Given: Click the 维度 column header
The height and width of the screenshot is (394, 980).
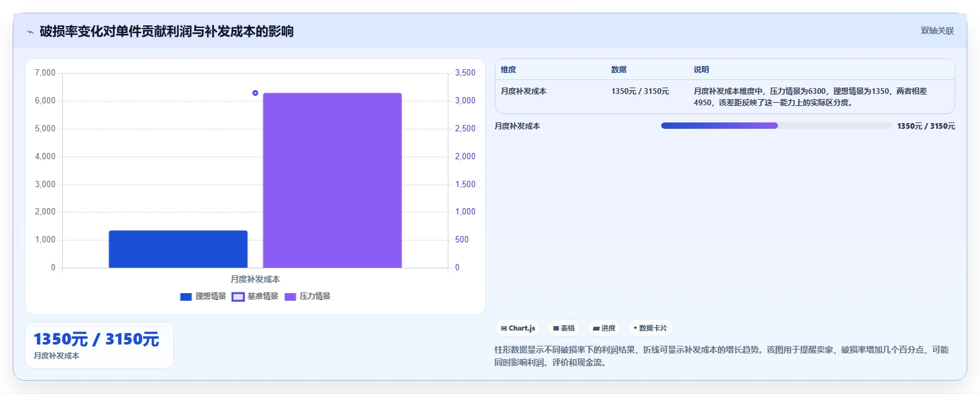Looking at the screenshot, I should click(x=508, y=70).
